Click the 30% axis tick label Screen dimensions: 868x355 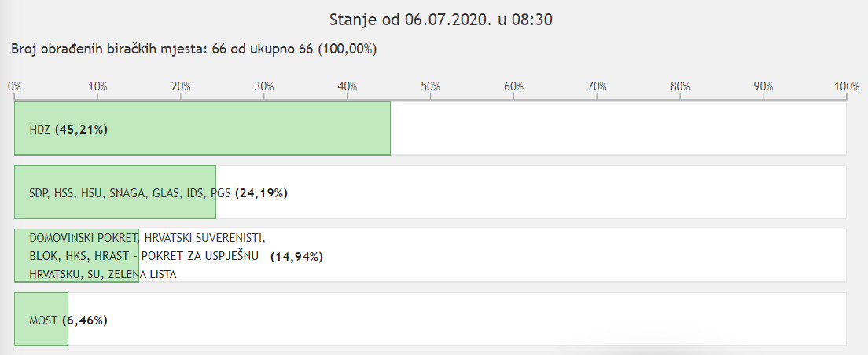264,86
